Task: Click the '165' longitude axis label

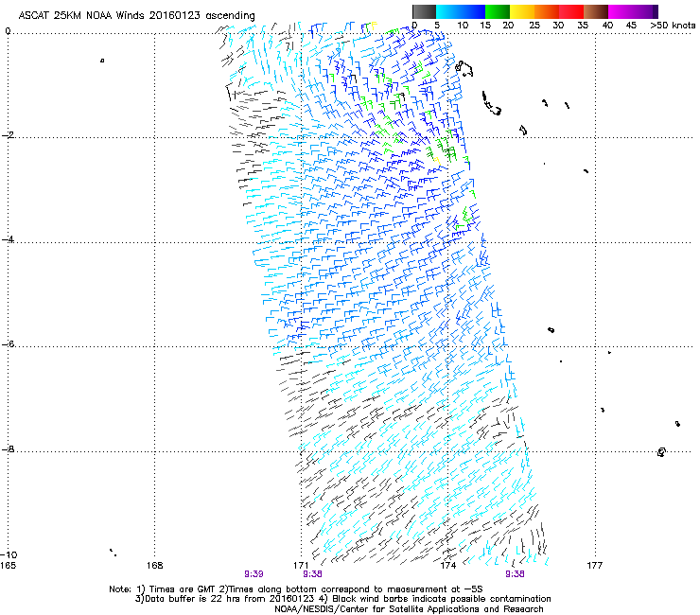Action: (x=8, y=566)
